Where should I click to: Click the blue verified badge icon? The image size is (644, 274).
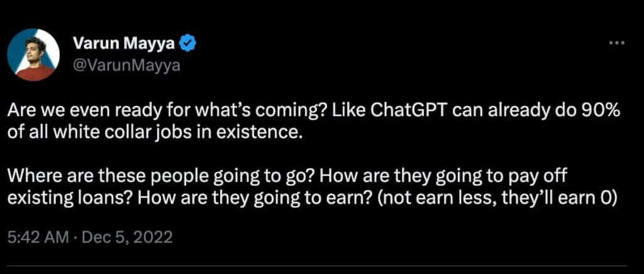coord(188,43)
